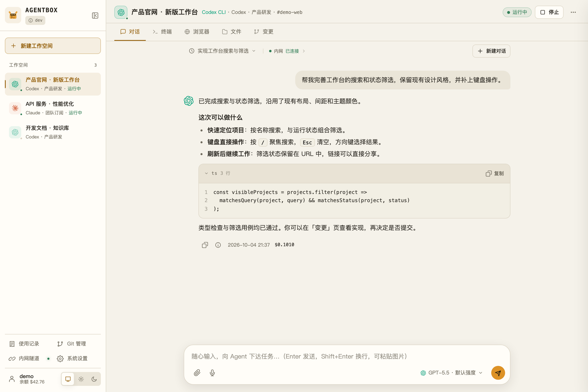Select the API 服务 · 性能优化 workspace
Screen dimensions: 588x392
(53, 108)
